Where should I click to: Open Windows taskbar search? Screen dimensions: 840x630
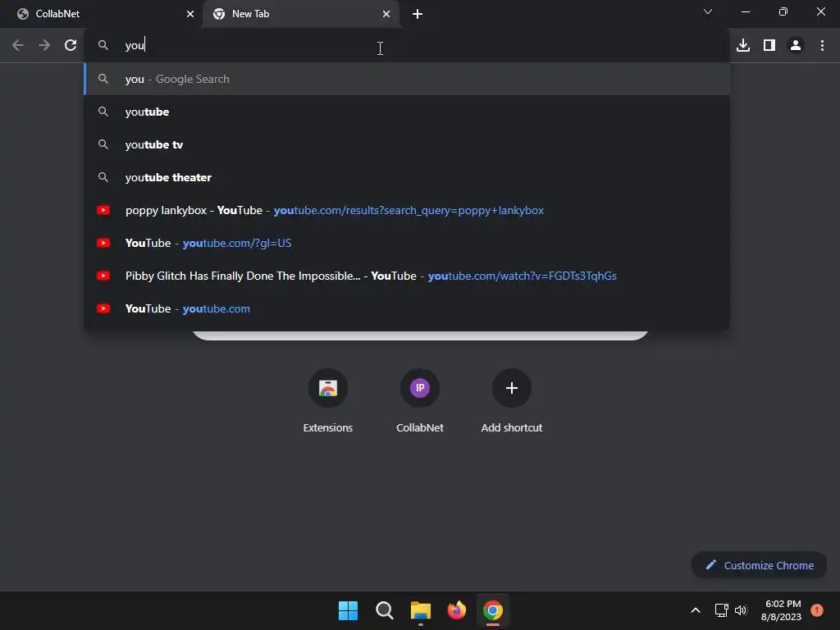click(384, 610)
